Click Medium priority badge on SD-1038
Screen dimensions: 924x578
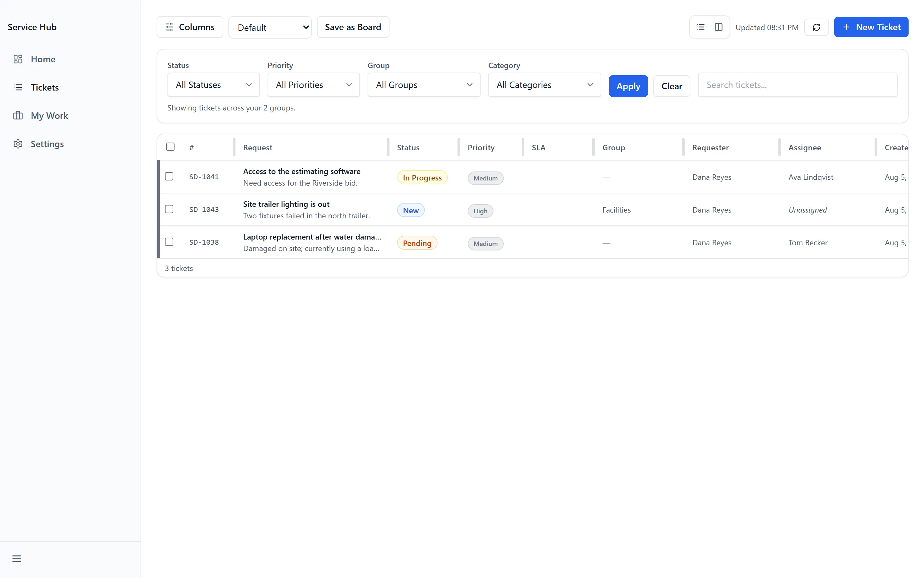coord(485,244)
